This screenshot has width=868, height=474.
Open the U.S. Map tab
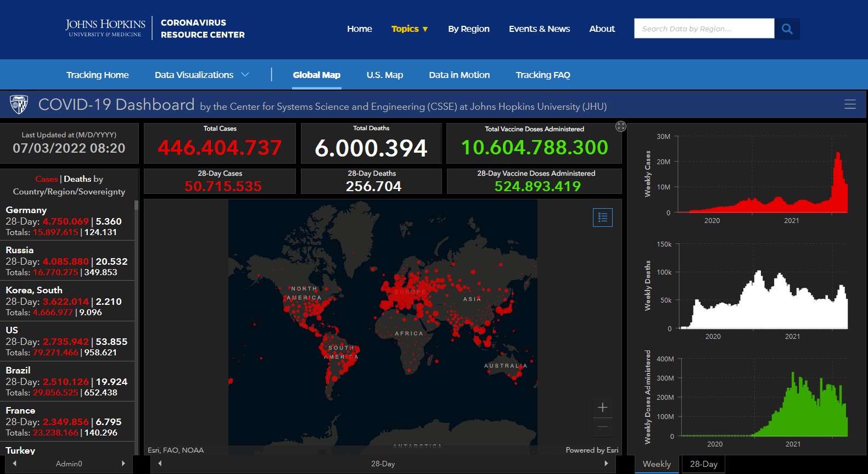pyautogui.click(x=384, y=75)
